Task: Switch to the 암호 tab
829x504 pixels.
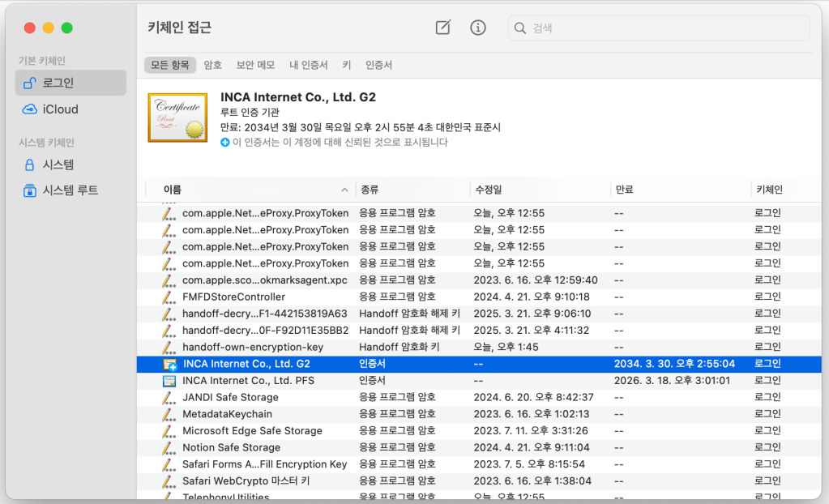Action: click(213, 65)
